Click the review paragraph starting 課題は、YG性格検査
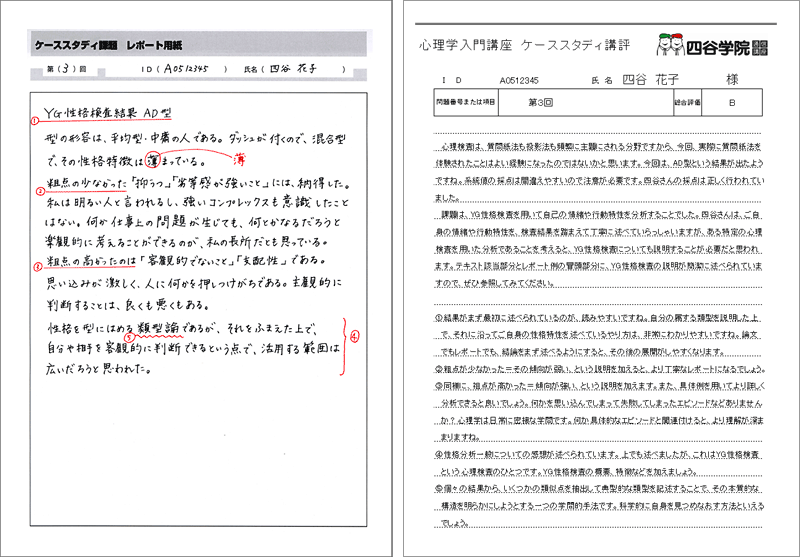800x557 pixels. [599, 248]
